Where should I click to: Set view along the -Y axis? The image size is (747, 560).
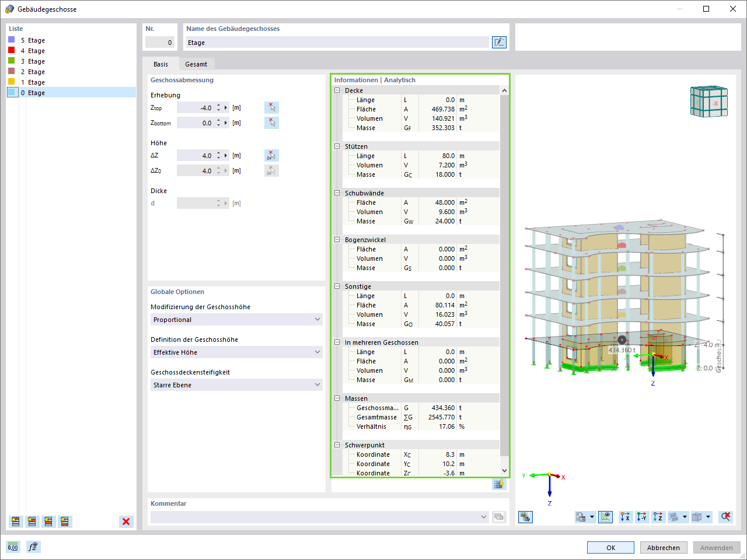click(x=642, y=517)
